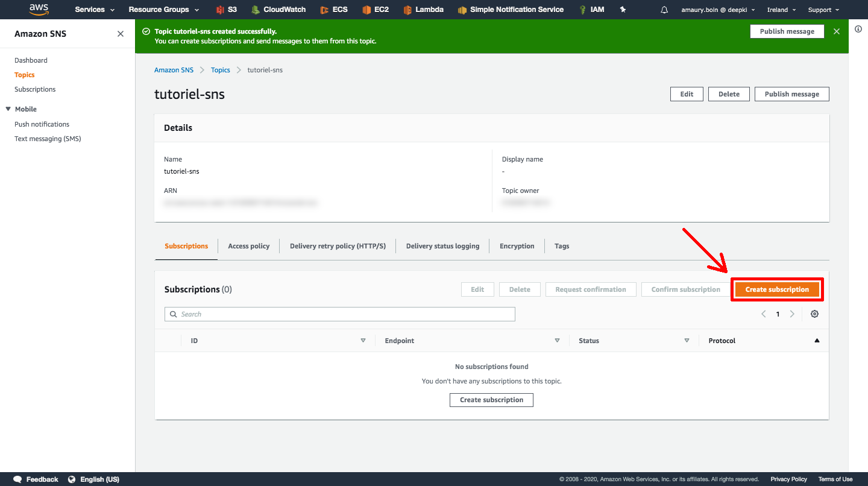The image size is (868, 486).
Task: Open Subscriptions in the sidebar
Action: tap(35, 89)
